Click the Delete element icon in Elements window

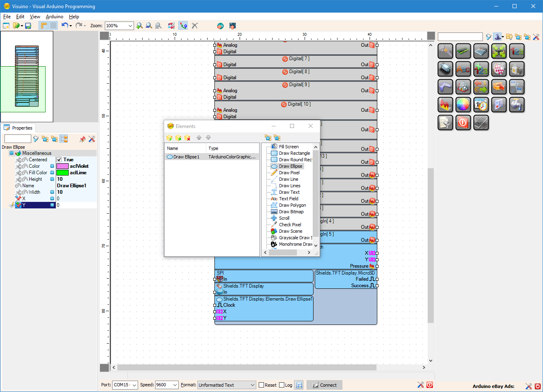coord(187,138)
